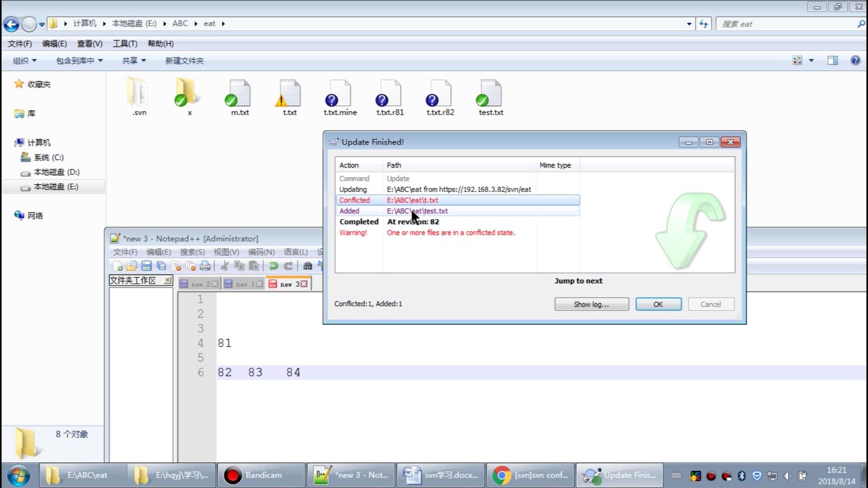The width and height of the screenshot is (868, 488).
Task: Click the Show log... button
Action: coord(591,304)
